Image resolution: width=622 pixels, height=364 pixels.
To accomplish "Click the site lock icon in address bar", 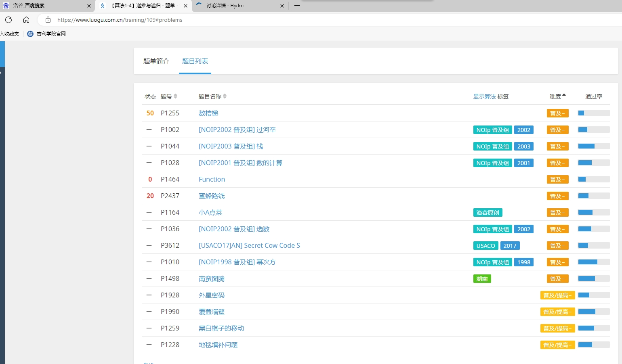I will tap(48, 20).
